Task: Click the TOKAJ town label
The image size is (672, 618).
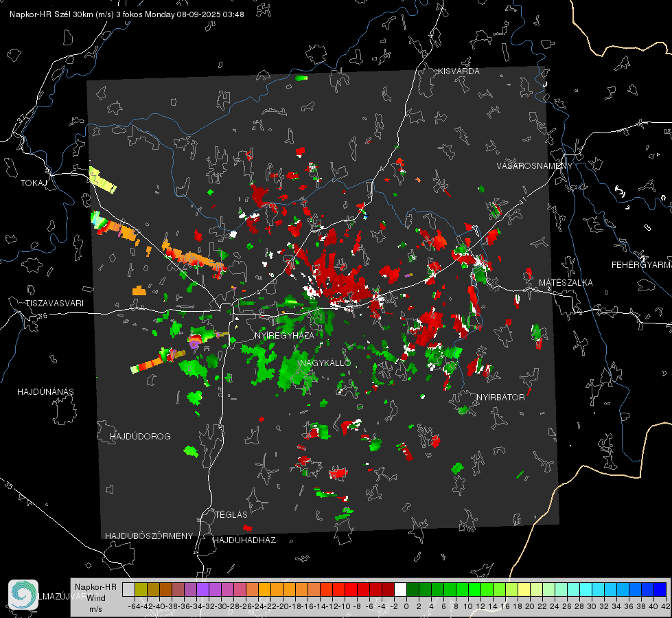Action: pyautogui.click(x=34, y=183)
